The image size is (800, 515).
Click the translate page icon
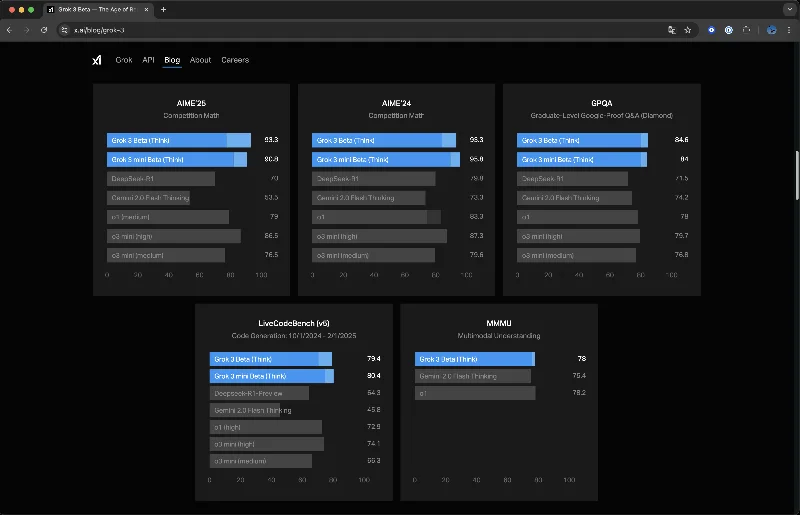672,30
